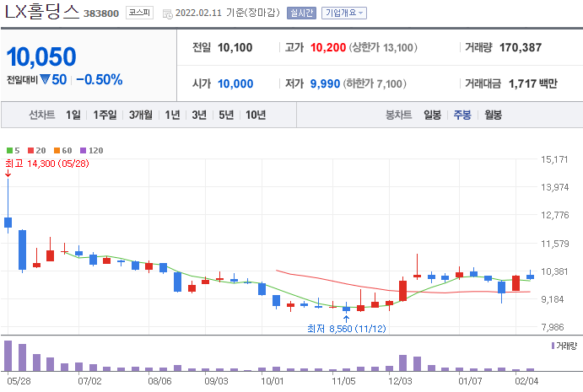The image size is (583, 392).
Task: Click the 11/05 date axis label
Action: pyautogui.click(x=343, y=381)
